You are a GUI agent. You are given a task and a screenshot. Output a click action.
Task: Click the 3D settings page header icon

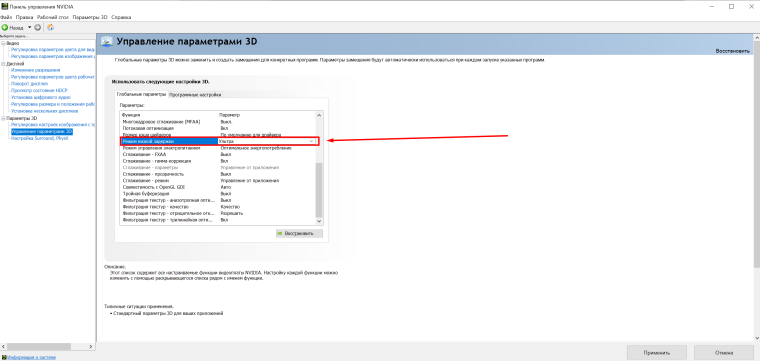(x=106, y=42)
